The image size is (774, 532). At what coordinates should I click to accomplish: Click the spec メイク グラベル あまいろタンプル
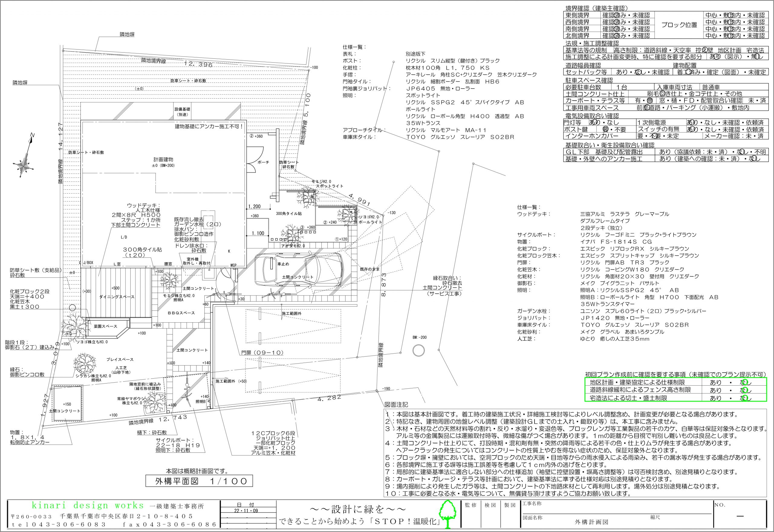622,332
